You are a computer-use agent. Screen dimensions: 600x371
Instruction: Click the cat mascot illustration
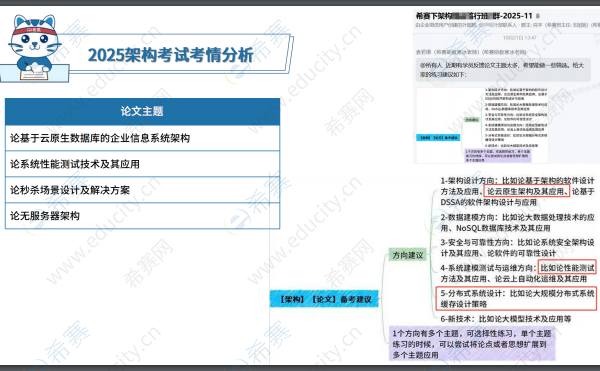tap(34, 47)
